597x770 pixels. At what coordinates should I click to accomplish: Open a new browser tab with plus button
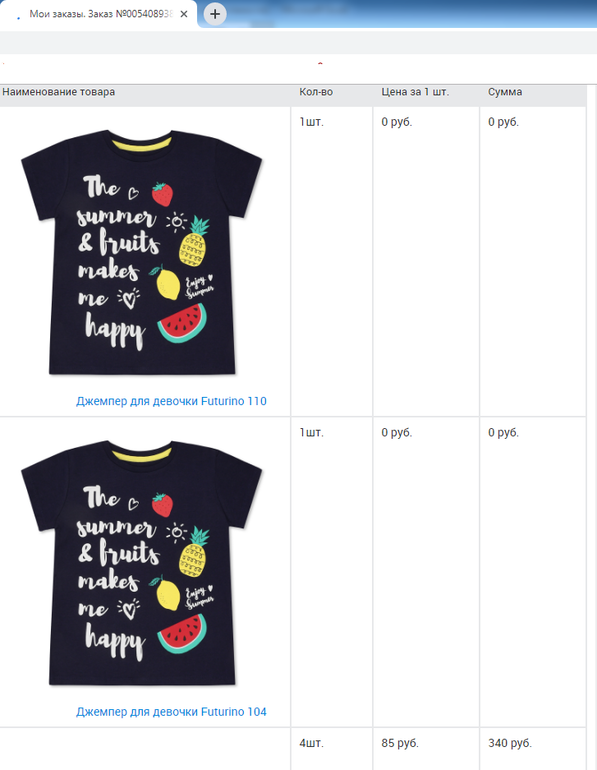click(215, 14)
